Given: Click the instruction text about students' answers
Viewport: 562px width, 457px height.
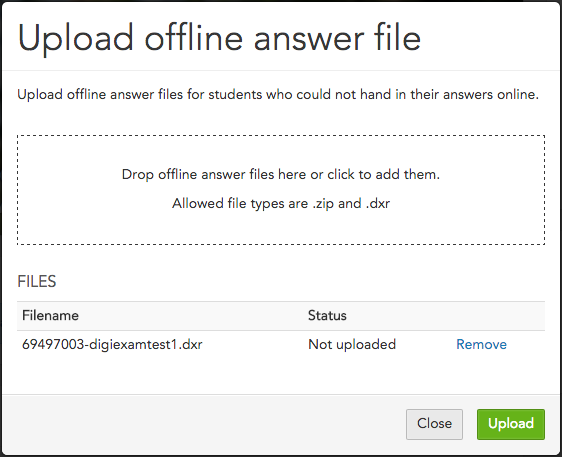Looking at the screenshot, I should (x=278, y=95).
